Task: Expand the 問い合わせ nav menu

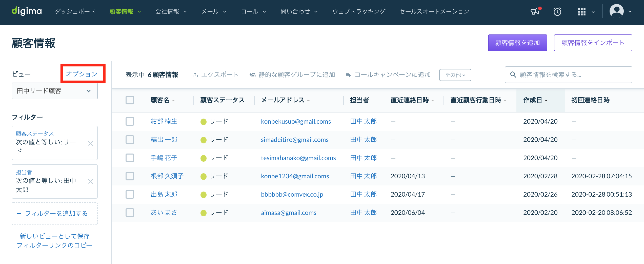Action: (x=316, y=12)
